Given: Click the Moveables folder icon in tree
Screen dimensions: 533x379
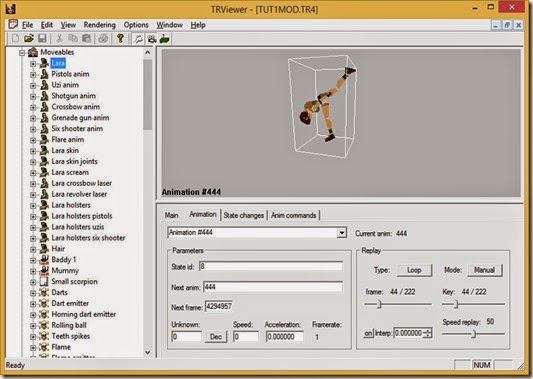Looking at the screenshot, I should click(33, 52).
